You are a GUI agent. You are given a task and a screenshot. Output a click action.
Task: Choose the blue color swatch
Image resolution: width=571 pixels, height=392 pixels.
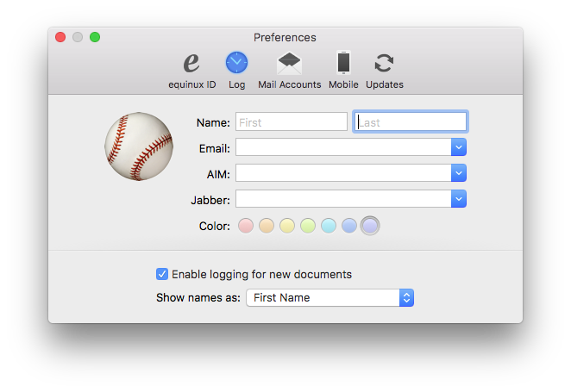[349, 226]
